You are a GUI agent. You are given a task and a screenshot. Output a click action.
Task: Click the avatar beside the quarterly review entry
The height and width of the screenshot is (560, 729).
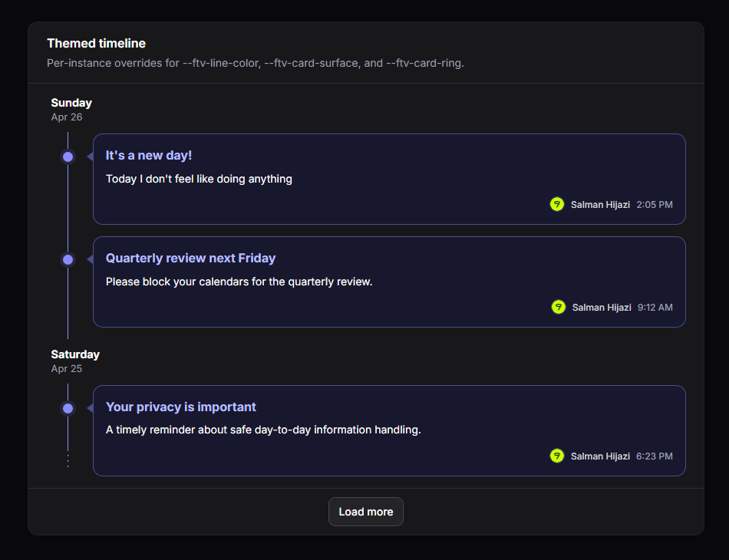coord(557,307)
